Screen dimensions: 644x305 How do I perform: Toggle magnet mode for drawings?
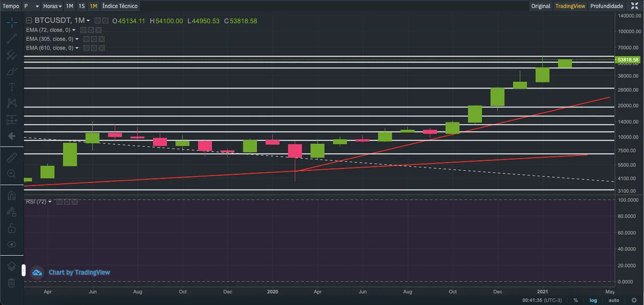(12, 196)
